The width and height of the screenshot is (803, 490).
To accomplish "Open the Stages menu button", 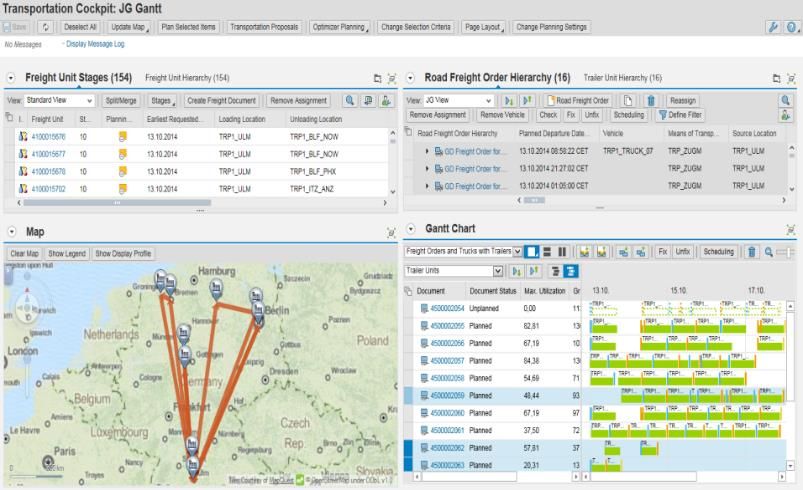I will (x=162, y=100).
